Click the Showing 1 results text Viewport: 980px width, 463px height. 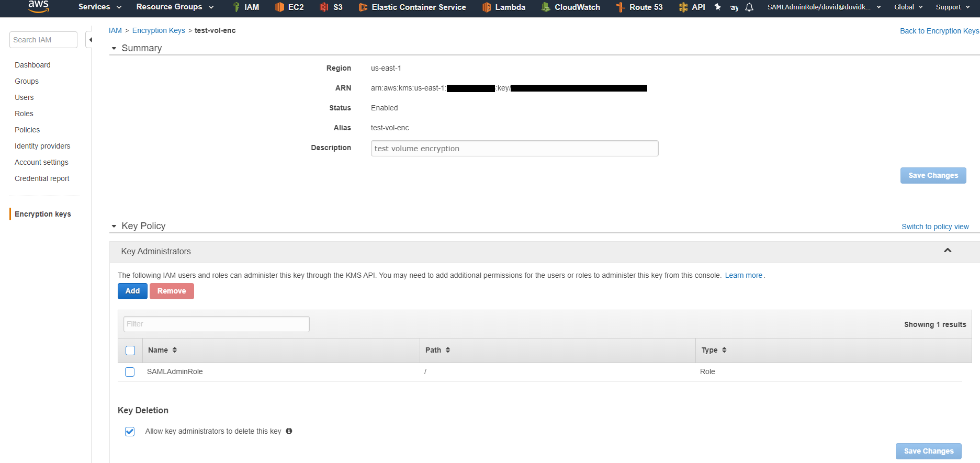click(x=935, y=324)
